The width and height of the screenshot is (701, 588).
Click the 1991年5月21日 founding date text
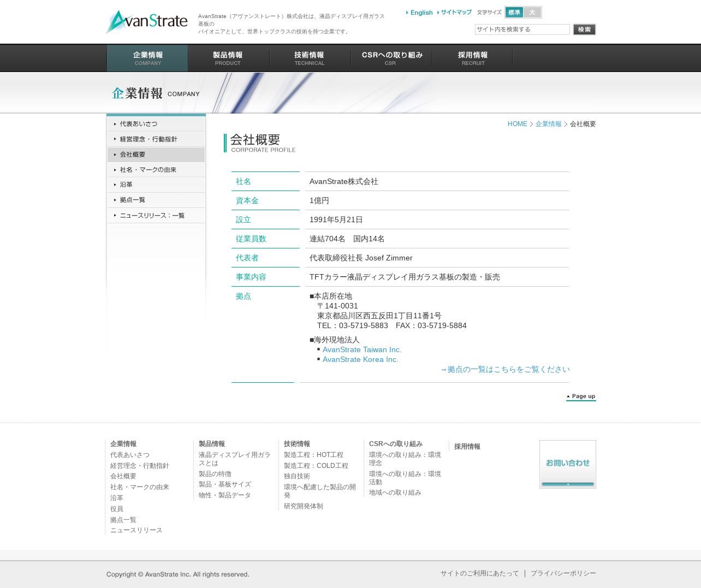pyautogui.click(x=336, y=219)
